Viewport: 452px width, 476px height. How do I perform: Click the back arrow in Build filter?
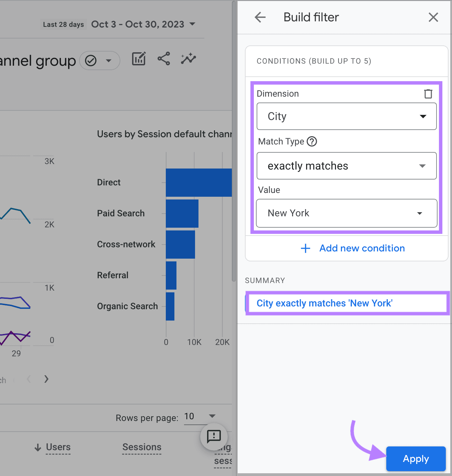260,17
